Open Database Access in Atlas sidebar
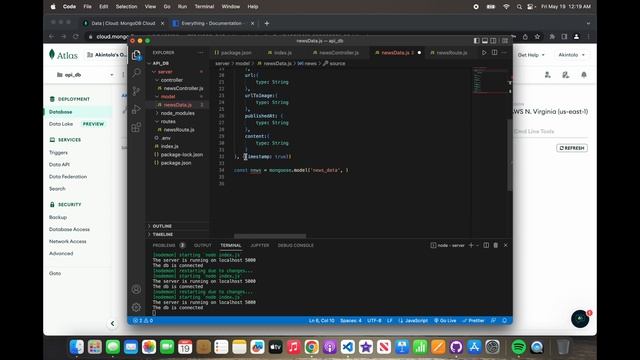Viewport: 640px width, 360px height. point(69,229)
